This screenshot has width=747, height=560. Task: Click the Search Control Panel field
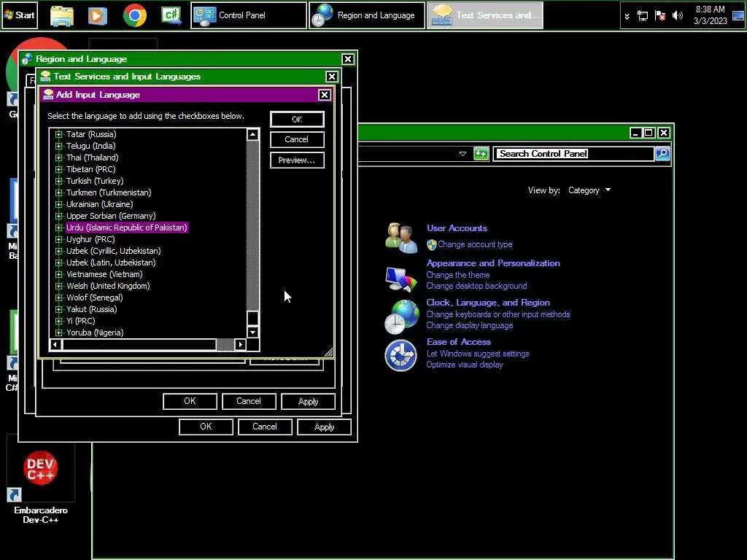tap(573, 154)
